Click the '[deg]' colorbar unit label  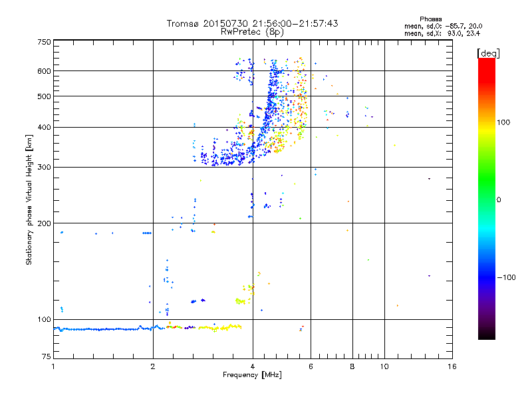488,54
